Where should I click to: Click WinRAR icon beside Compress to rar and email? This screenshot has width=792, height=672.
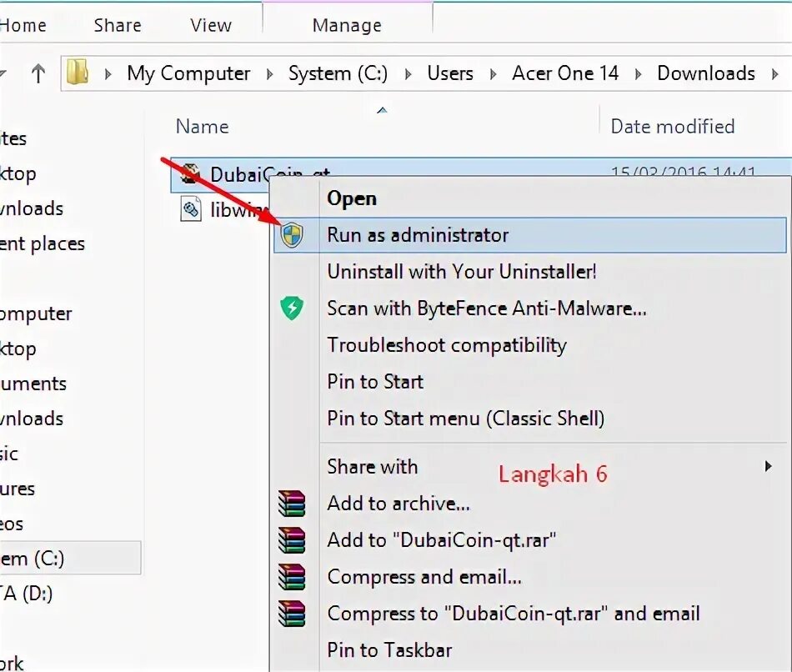click(292, 613)
